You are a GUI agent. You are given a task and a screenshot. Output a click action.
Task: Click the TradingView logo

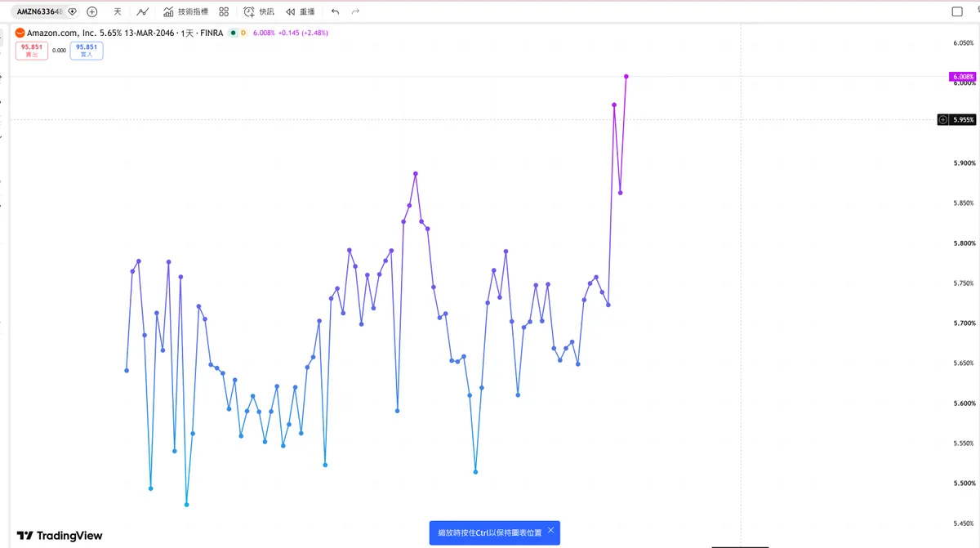point(60,536)
